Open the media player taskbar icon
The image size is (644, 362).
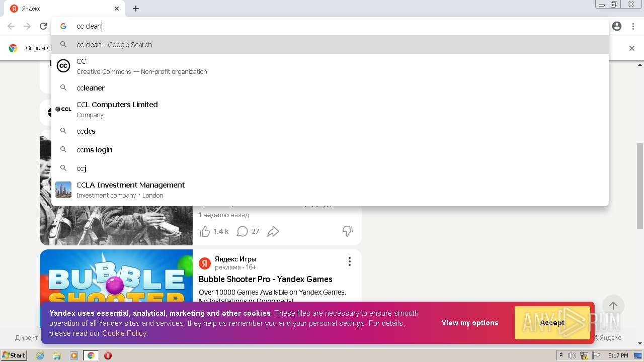pos(74,355)
